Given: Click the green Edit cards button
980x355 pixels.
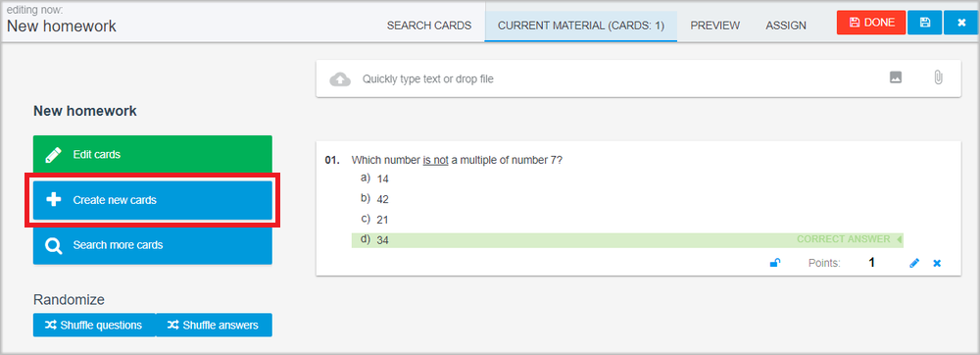Looking at the screenshot, I should [x=153, y=154].
